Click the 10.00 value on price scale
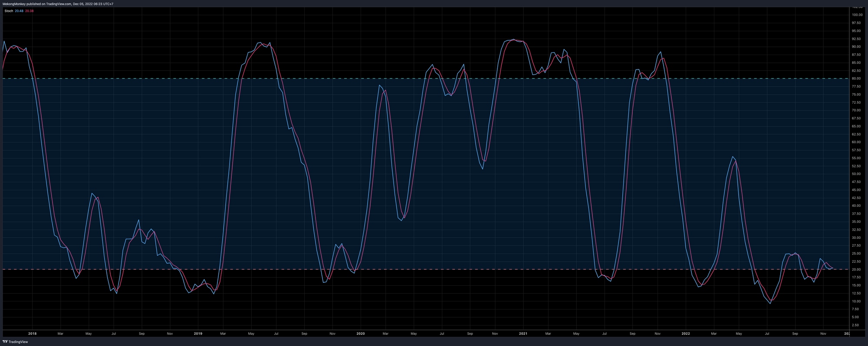The width and height of the screenshot is (868, 346). (x=856, y=301)
